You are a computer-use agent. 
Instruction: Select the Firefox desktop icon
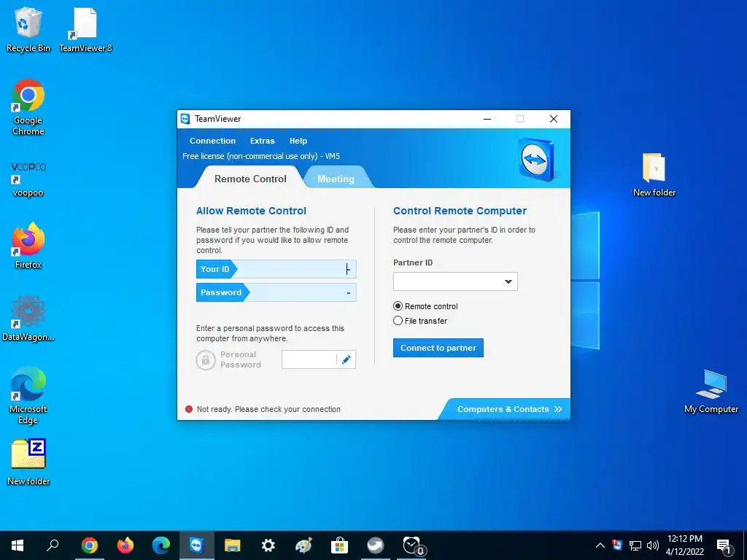pyautogui.click(x=28, y=246)
